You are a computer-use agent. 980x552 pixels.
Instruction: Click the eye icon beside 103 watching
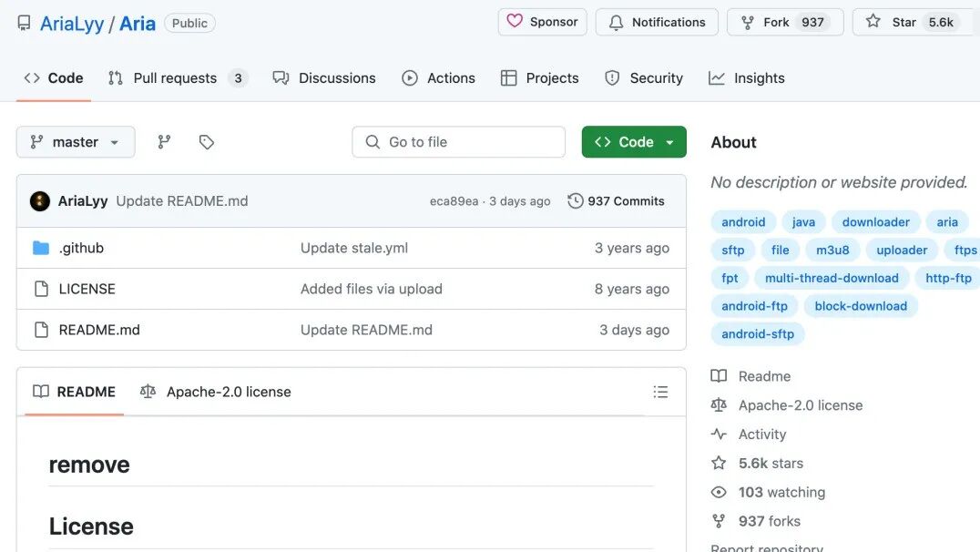coord(719,493)
